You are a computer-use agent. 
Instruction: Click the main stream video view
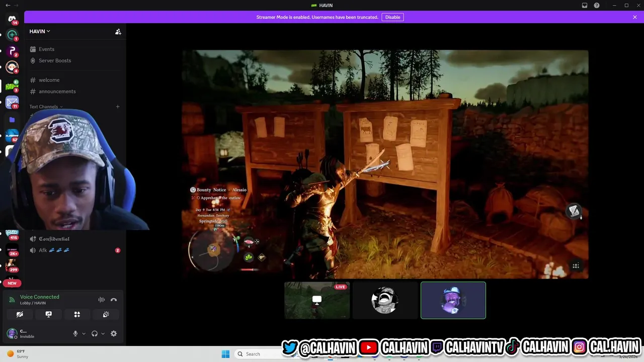pyautogui.click(x=385, y=164)
